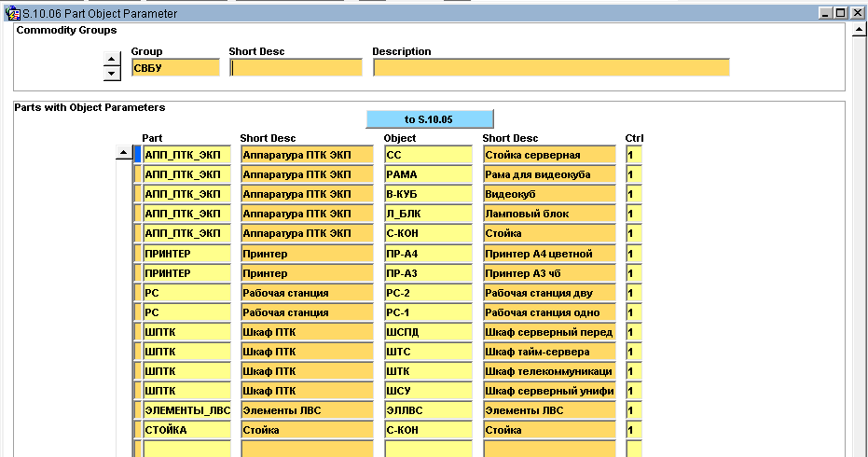Click the Видеокуб description cell

coord(550,194)
